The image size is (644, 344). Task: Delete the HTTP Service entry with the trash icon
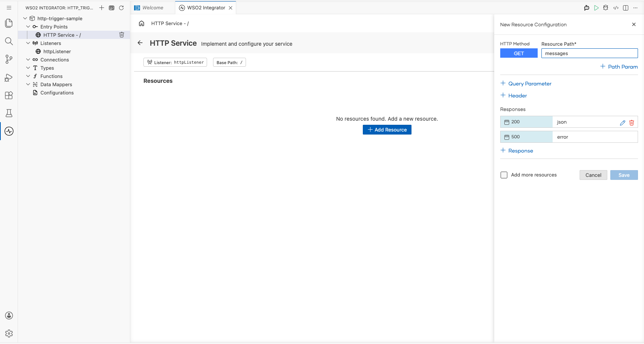122,35
